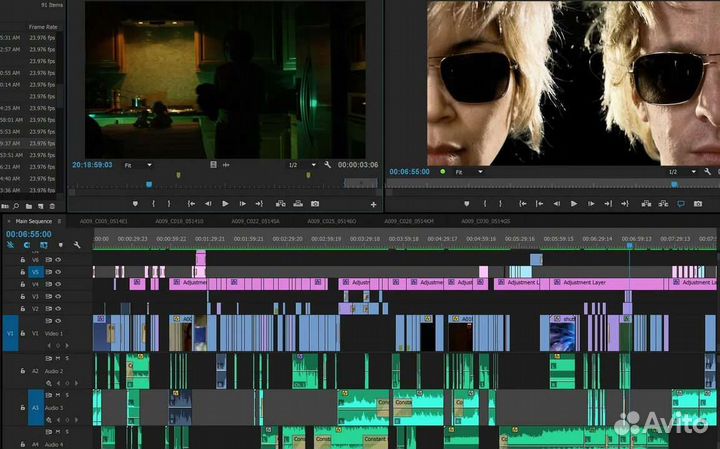720x449 pixels.
Task: Click the source monitor Export Frame camera icon
Action: (x=316, y=204)
